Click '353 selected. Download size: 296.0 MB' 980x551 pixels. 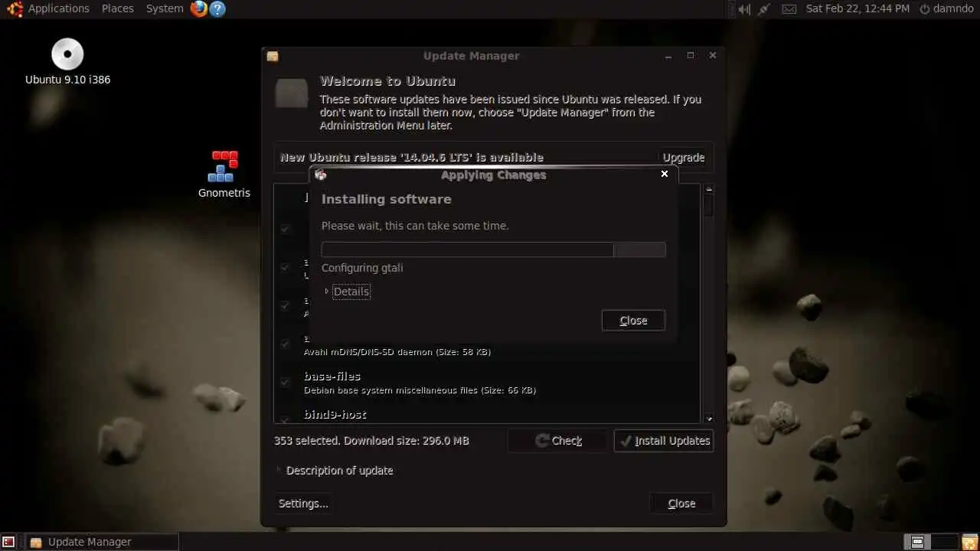tap(371, 441)
